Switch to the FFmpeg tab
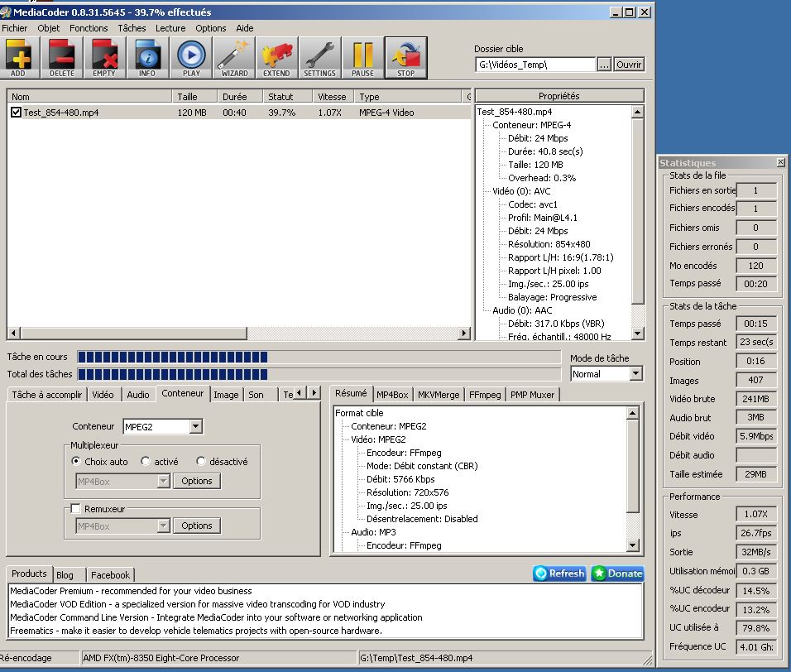 pyautogui.click(x=485, y=395)
